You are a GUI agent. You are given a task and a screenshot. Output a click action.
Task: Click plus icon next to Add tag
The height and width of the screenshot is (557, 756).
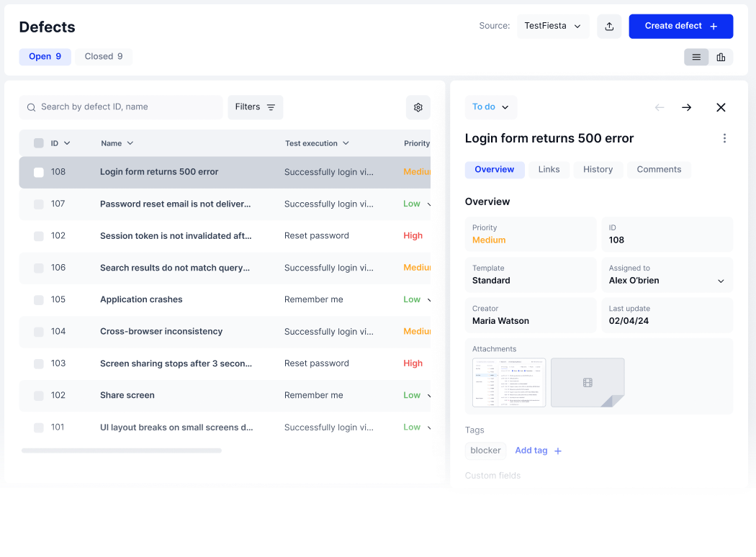pyautogui.click(x=558, y=451)
